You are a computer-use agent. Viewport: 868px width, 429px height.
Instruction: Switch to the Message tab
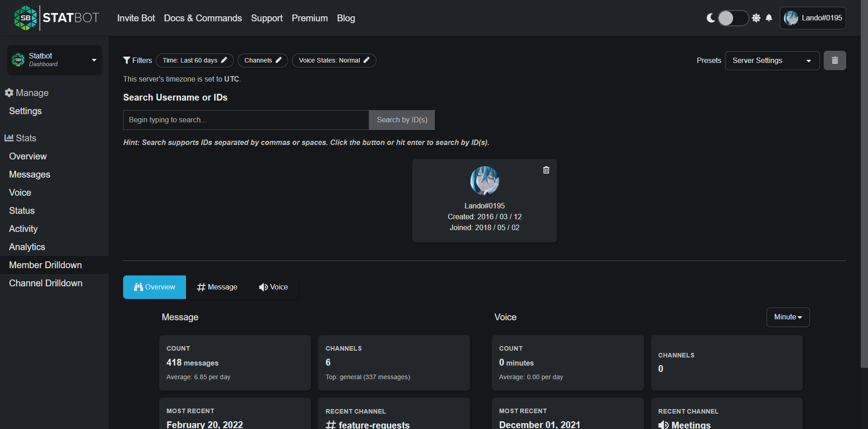coord(217,287)
